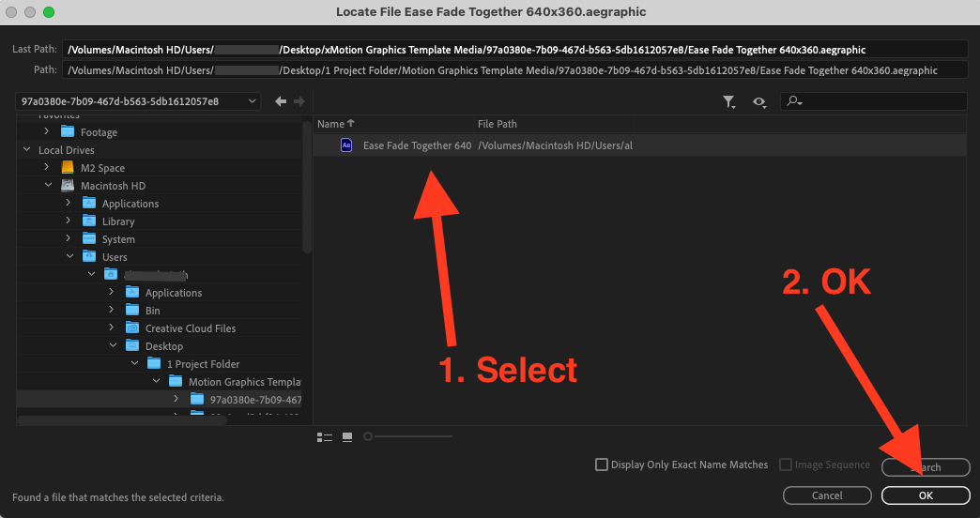Enable Display Only Exact Name Matches
The width and height of the screenshot is (980, 518).
(x=602, y=465)
